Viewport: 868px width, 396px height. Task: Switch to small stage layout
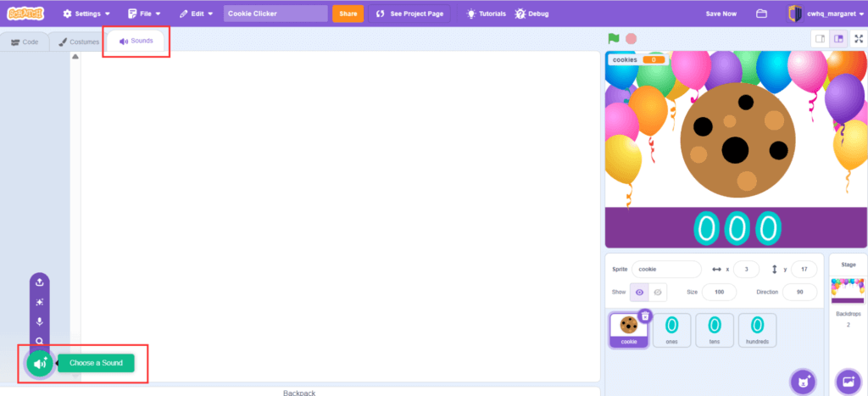pos(820,38)
